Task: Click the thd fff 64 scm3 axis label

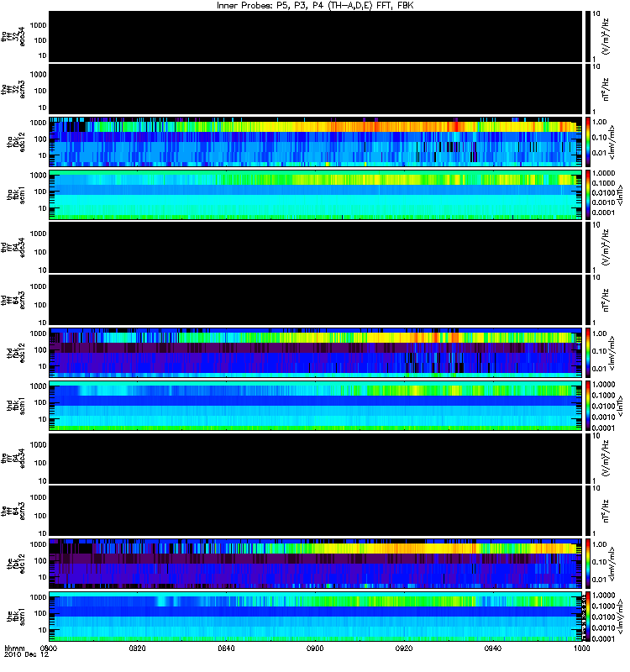Action: click(x=13, y=300)
